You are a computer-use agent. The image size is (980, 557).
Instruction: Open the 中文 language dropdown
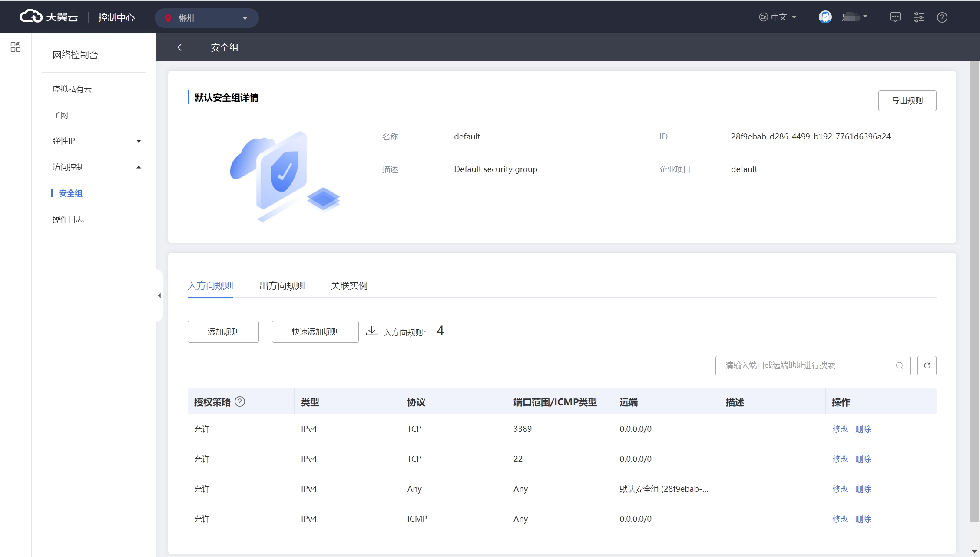[778, 17]
